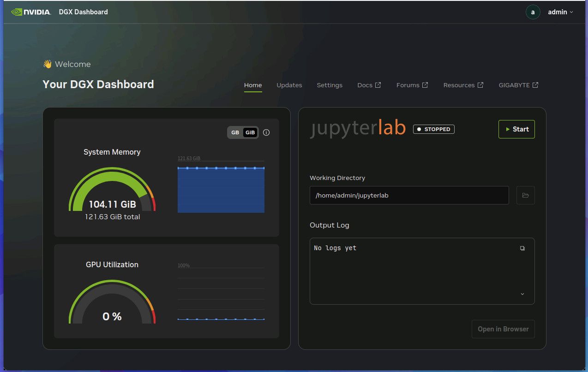Click the 'Working Directory' label
588x372 pixels.
tap(337, 178)
